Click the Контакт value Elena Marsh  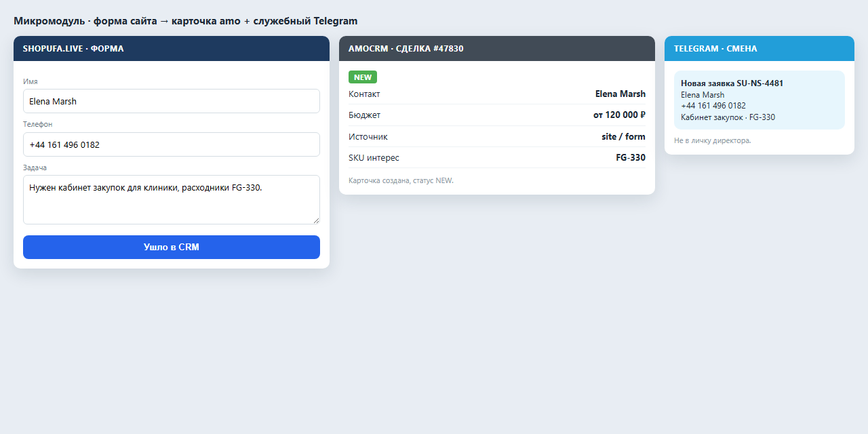pos(620,94)
